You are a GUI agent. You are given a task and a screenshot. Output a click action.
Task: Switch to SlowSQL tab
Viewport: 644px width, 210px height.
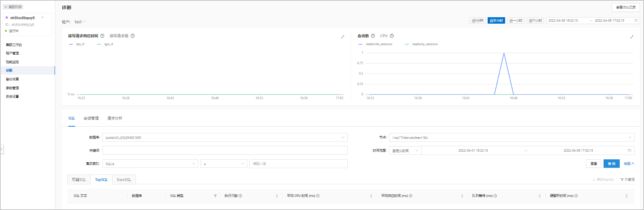pyautogui.click(x=124, y=180)
